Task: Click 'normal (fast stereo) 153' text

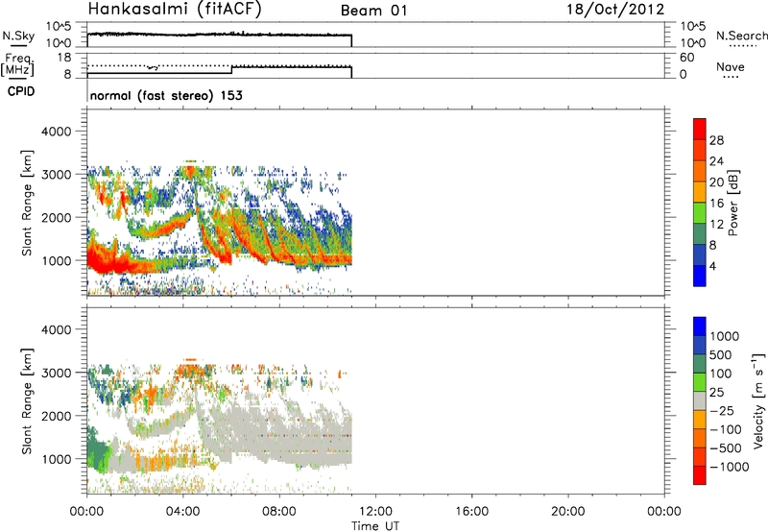Action: pyautogui.click(x=166, y=95)
